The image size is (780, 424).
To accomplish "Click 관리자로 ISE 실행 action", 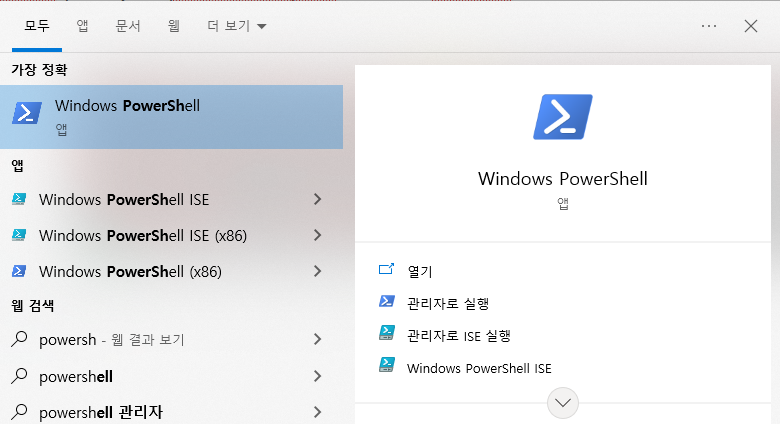I will coord(459,336).
